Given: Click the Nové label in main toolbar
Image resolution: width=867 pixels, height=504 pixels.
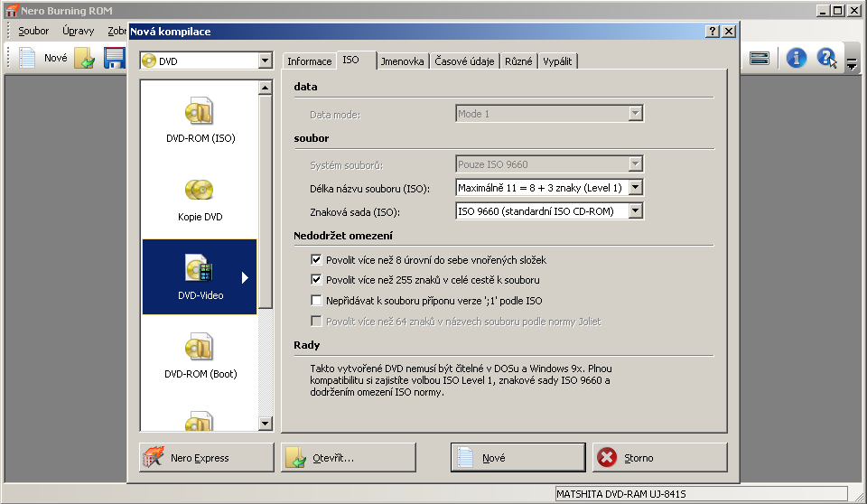Looking at the screenshot, I should 55,58.
